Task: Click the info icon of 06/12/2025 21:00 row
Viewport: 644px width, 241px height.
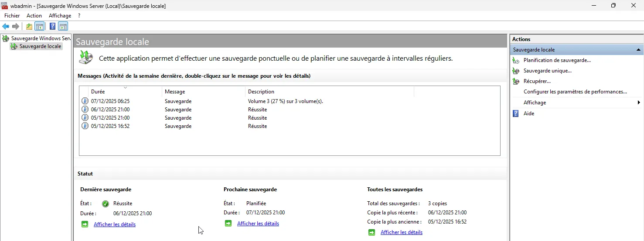Action: 85,109
